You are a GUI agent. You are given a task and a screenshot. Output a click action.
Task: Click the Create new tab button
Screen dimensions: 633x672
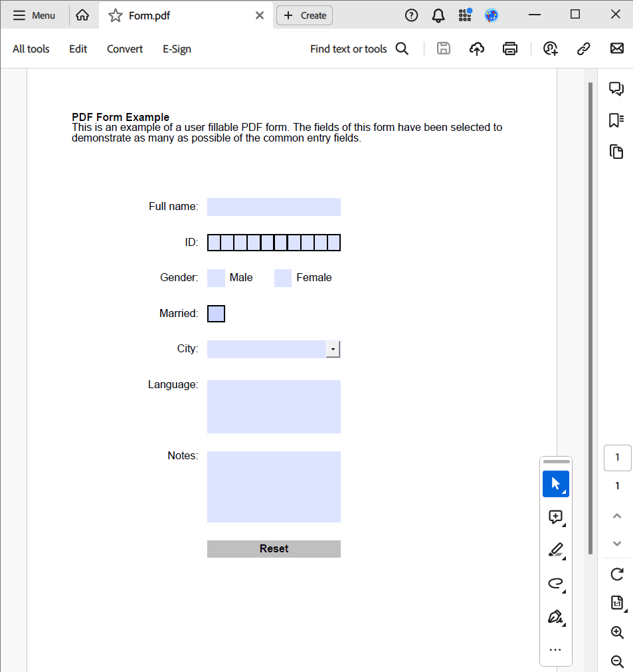coord(304,15)
